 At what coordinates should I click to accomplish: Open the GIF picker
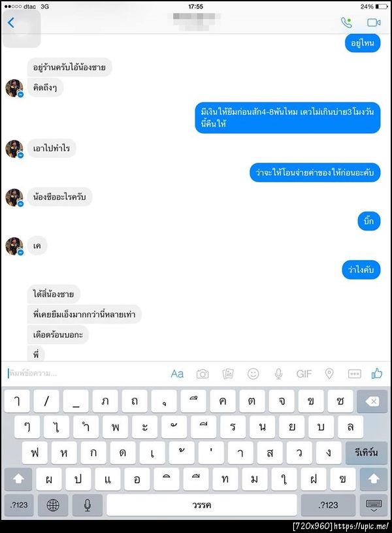click(x=304, y=374)
